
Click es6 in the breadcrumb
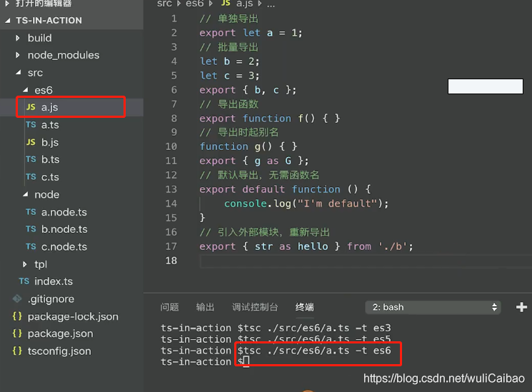194,4
